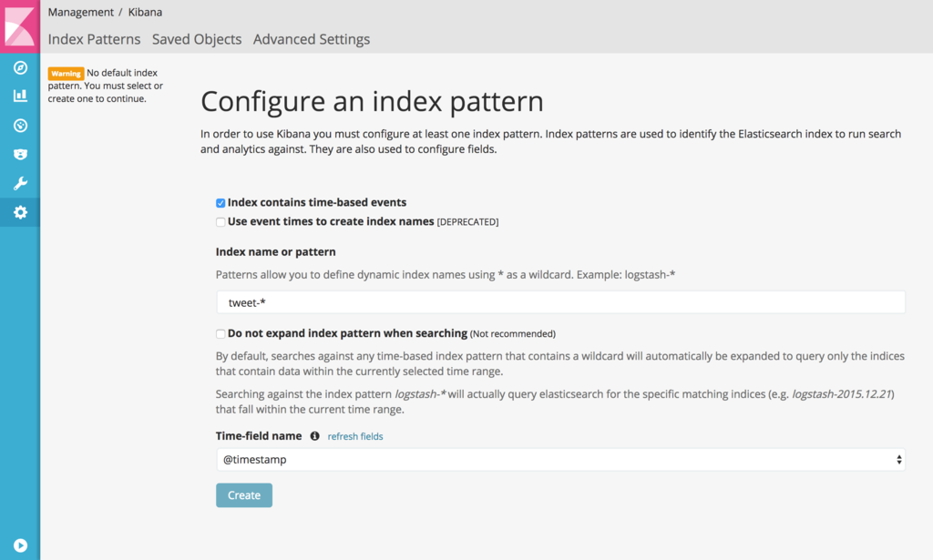Screen dimensions: 933x560
Task: Collapse the sidebar with the bottom arrow
Action: point(20,545)
